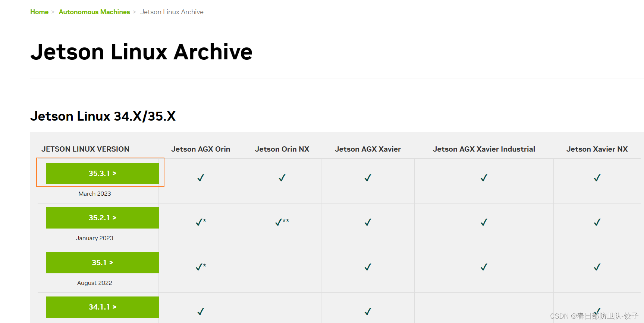The height and width of the screenshot is (323, 644).
Task: Click 35.2.1 checkmark under Jetson AGX Xavier
Action: 368,222
